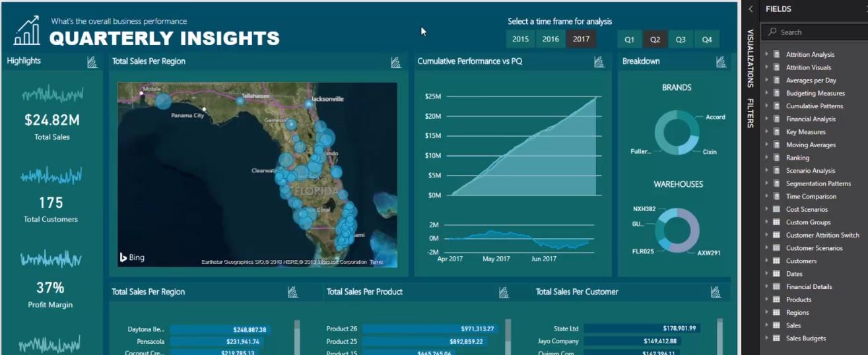Click the region bar chart scrollbar
The width and height of the screenshot is (868, 355).
tap(297, 337)
